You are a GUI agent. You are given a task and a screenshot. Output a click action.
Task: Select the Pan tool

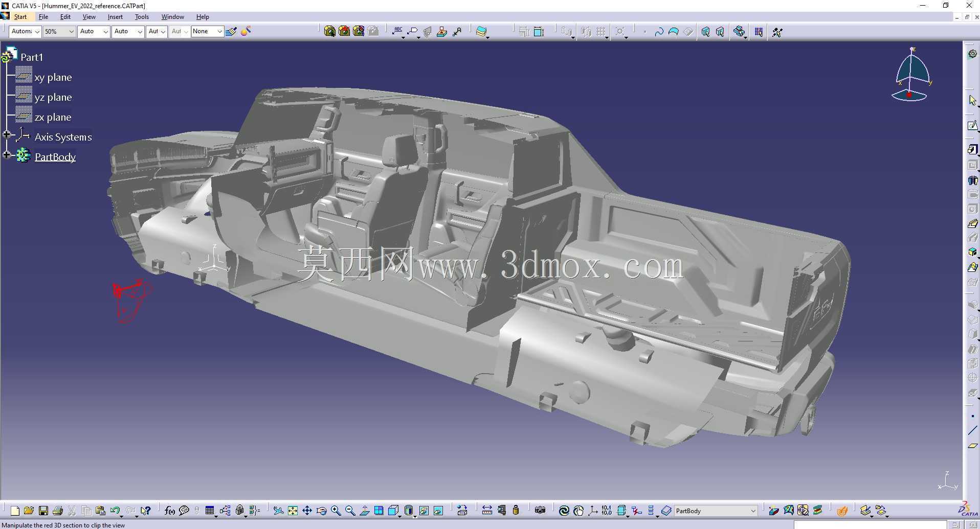(x=307, y=511)
